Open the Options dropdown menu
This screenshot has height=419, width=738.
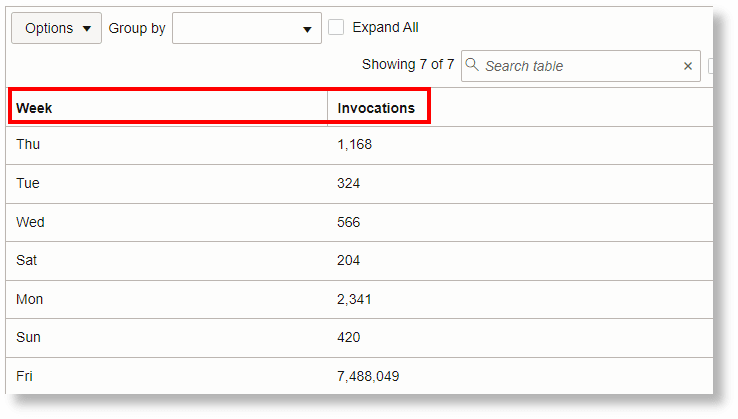coord(56,28)
